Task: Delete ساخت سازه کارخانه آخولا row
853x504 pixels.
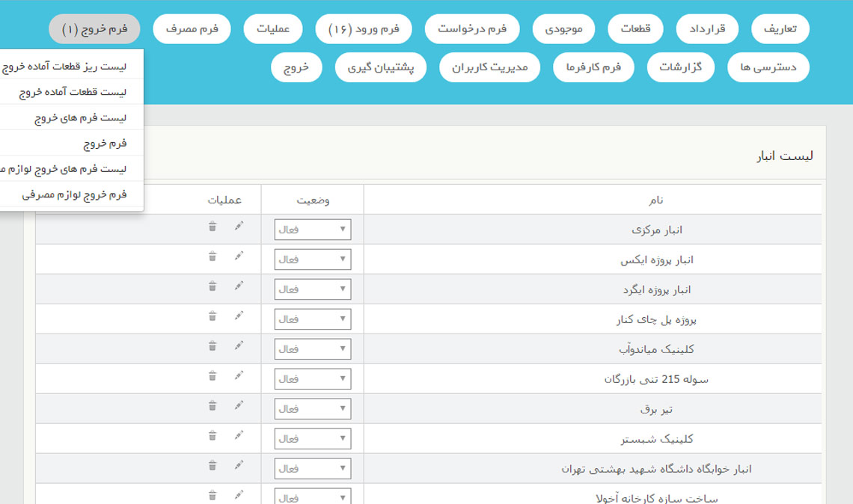Action: point(213,495)
